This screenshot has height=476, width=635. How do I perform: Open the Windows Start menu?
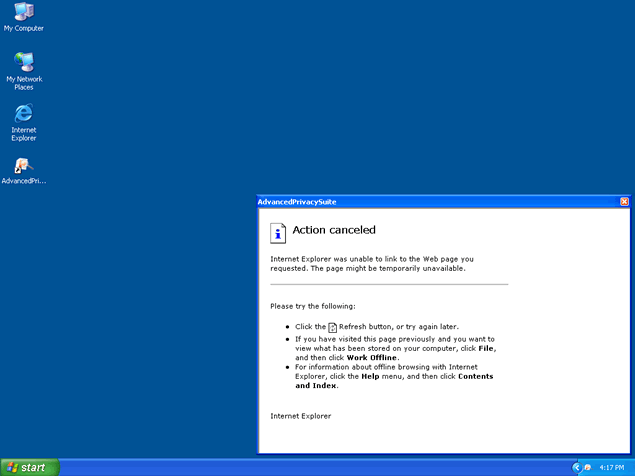tap(29, 467)
